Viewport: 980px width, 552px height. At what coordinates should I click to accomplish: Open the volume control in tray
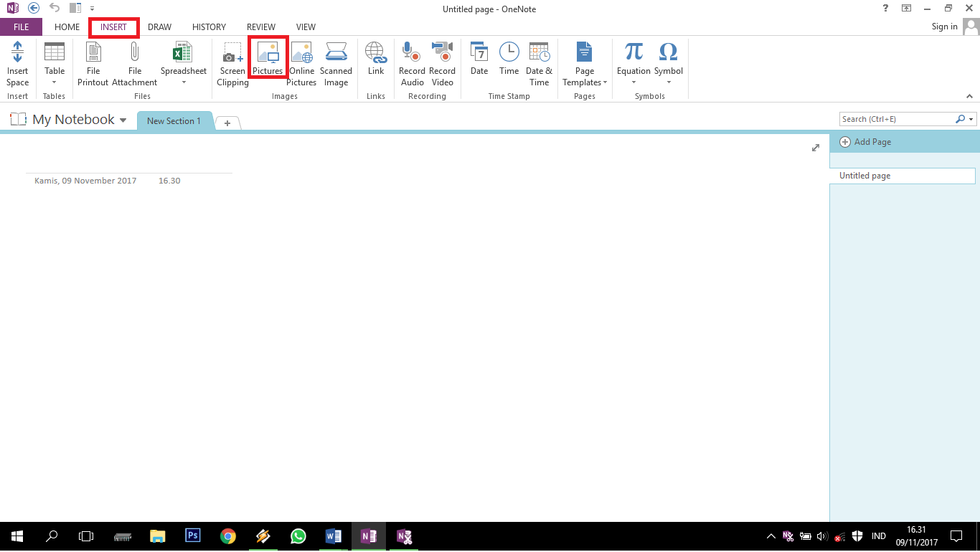[822, 536]
